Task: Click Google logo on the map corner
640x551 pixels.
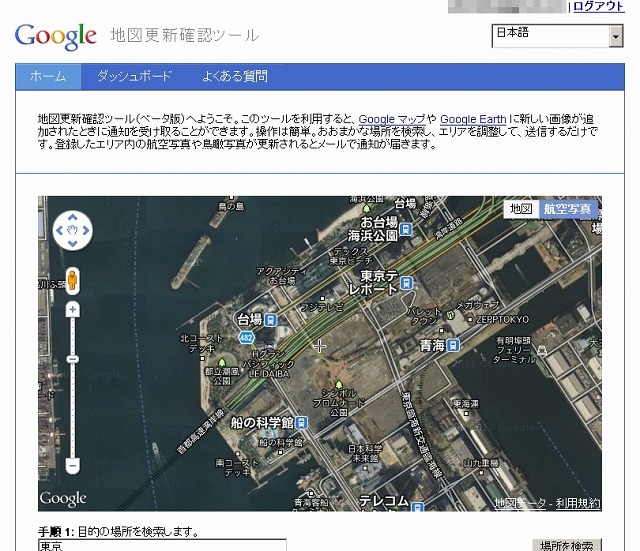Action: pyautogui.click(x=63, y=499)
